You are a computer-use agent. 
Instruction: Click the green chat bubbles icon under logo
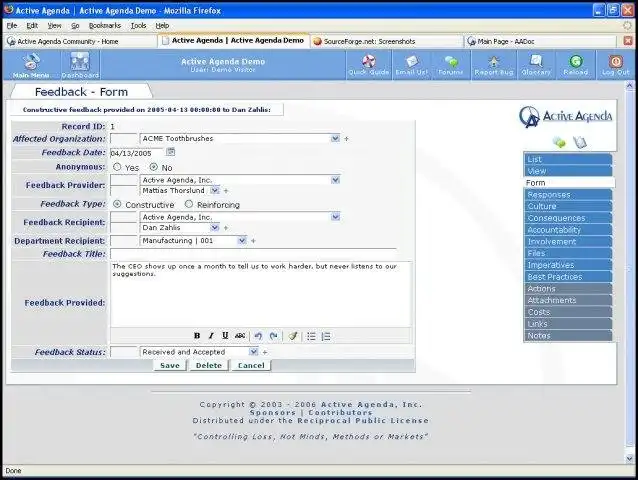coord(559,142)
